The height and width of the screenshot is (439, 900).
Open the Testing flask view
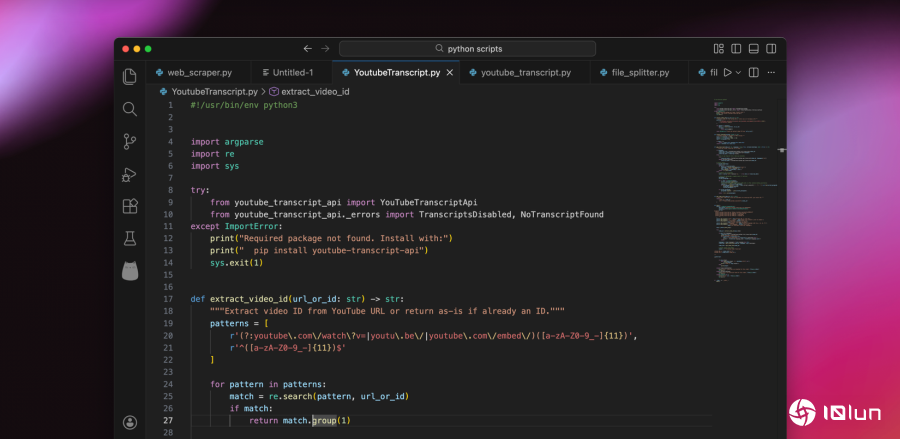point(129,238)
